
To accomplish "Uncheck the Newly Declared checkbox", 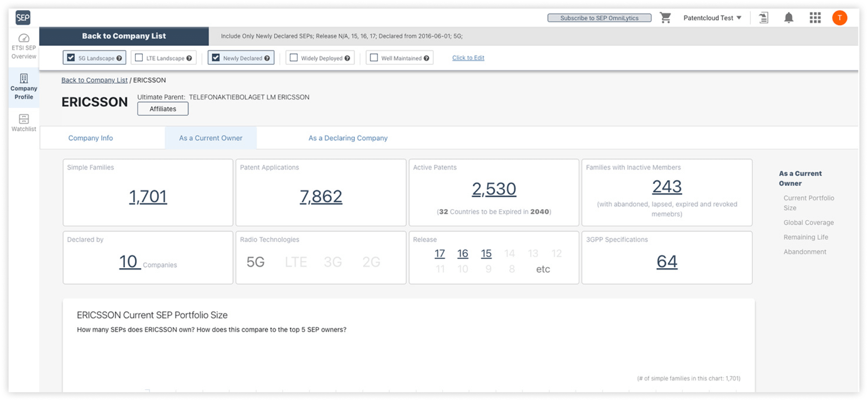I will [216, 58].
